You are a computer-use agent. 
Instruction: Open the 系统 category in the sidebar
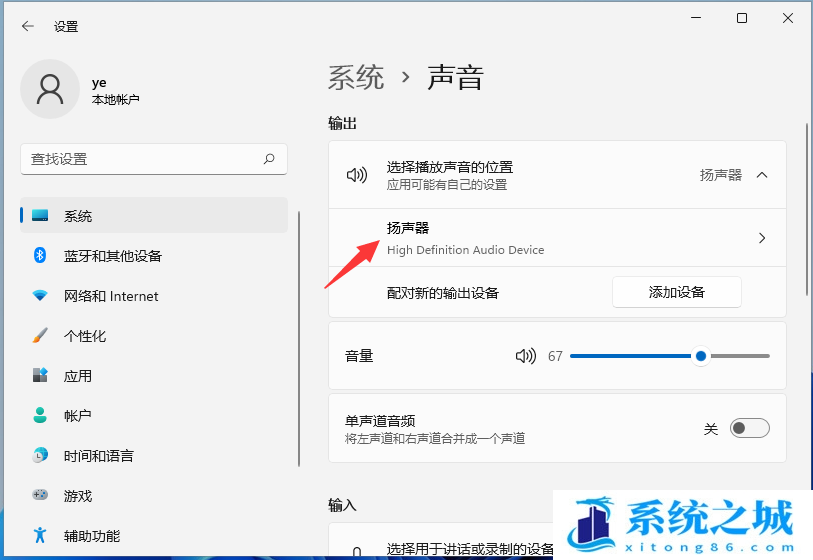click(x=154, y=216)
